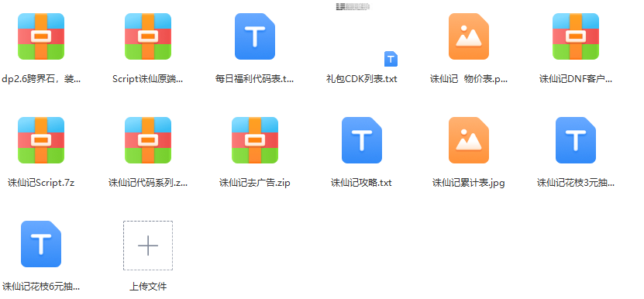Click the 诛仙记去广告.zip file name label
This screenshot has height=299, width=644.
click(255, 183)
